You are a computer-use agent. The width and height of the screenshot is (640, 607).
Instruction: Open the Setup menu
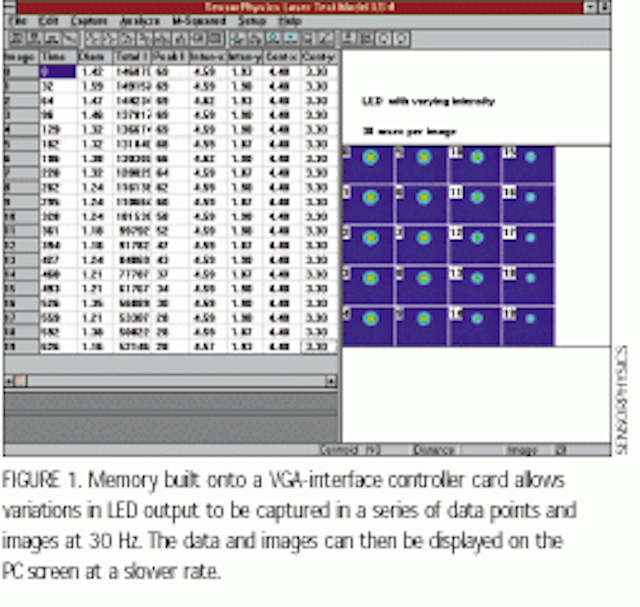click(x=252, y=21)
